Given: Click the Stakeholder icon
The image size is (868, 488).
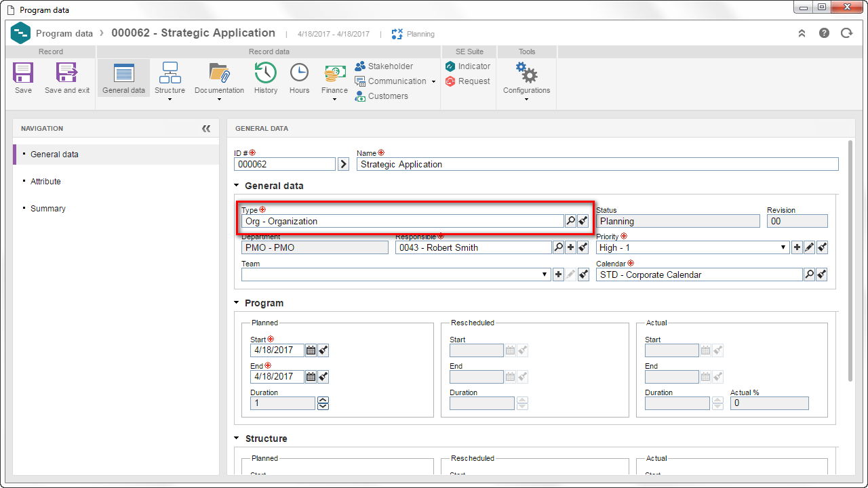Looking at the screenshot, I should 360,66.
